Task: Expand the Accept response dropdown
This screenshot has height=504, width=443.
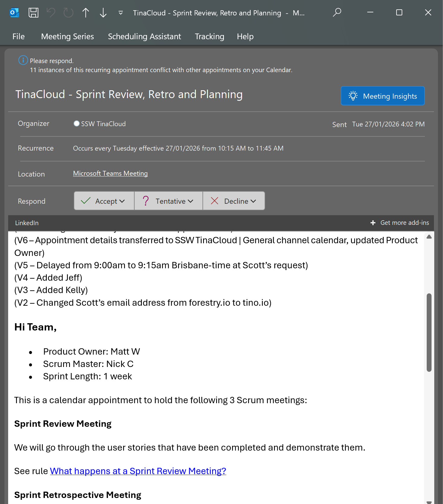Action: point(122,201)
